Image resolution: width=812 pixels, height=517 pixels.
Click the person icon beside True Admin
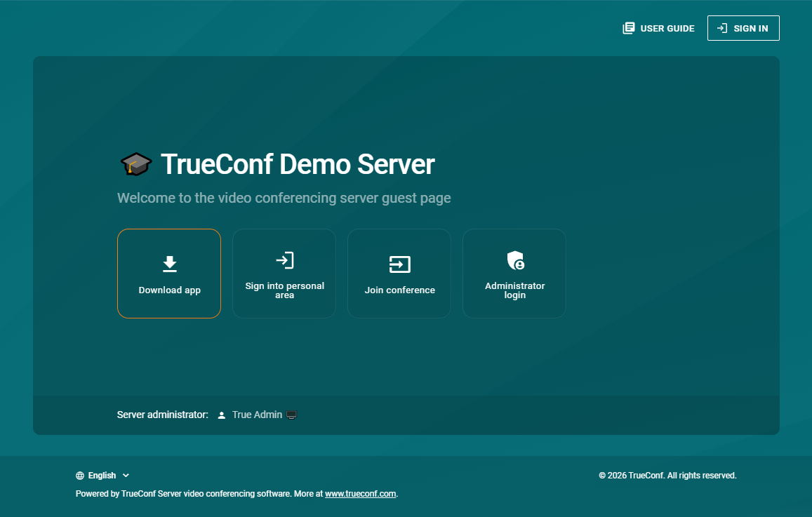(x=222, y=415)
